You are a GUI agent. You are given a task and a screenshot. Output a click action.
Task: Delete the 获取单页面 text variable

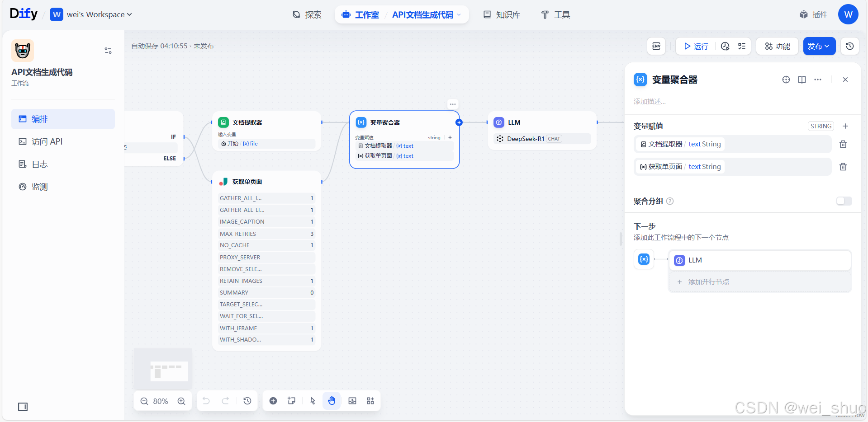pyautogui.click(x=843, y=167)
